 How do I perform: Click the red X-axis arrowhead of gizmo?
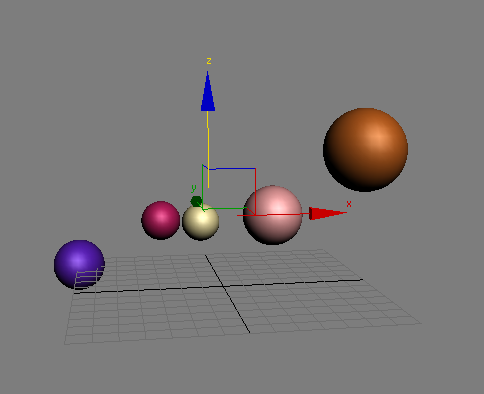(327, 213)
